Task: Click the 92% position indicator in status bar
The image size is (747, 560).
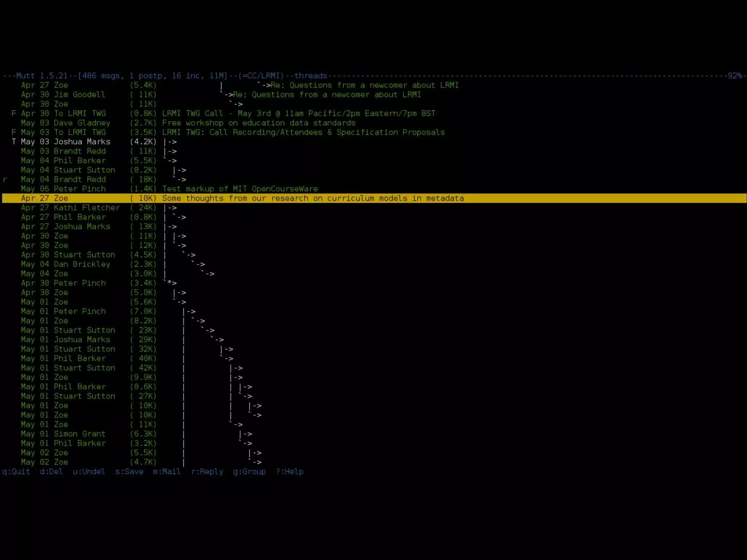Action: point(734,76)
